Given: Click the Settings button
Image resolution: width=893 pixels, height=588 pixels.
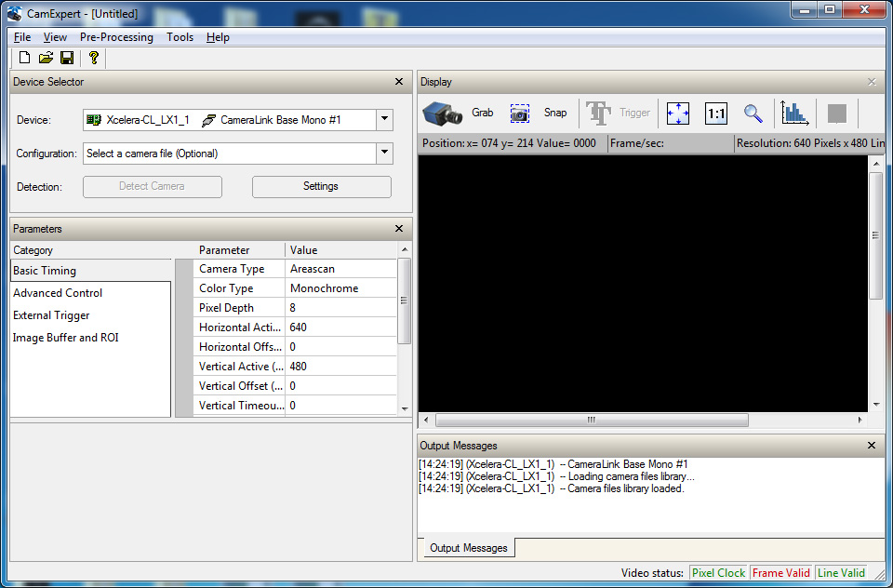Looking at the screenshot, I should [x=321, y=186].
